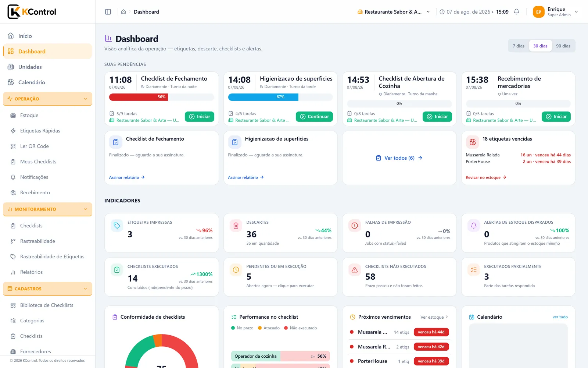Click Revisar no estoque link
588x368 pixels.
click(486, 177)
